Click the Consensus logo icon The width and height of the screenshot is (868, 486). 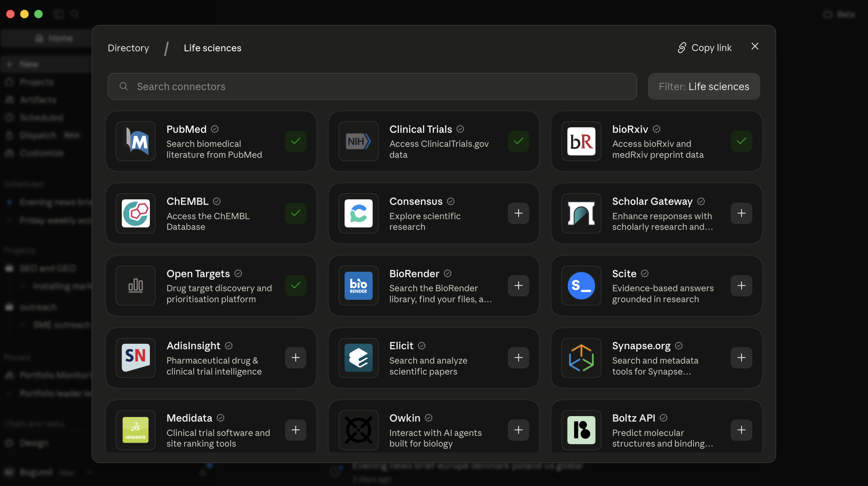click(359, 213)
